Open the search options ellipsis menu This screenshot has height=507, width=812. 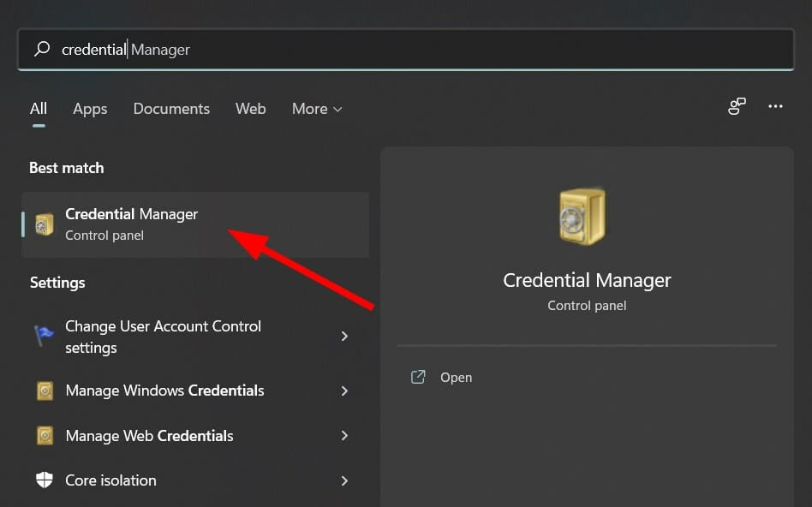[x=775, y=105]
